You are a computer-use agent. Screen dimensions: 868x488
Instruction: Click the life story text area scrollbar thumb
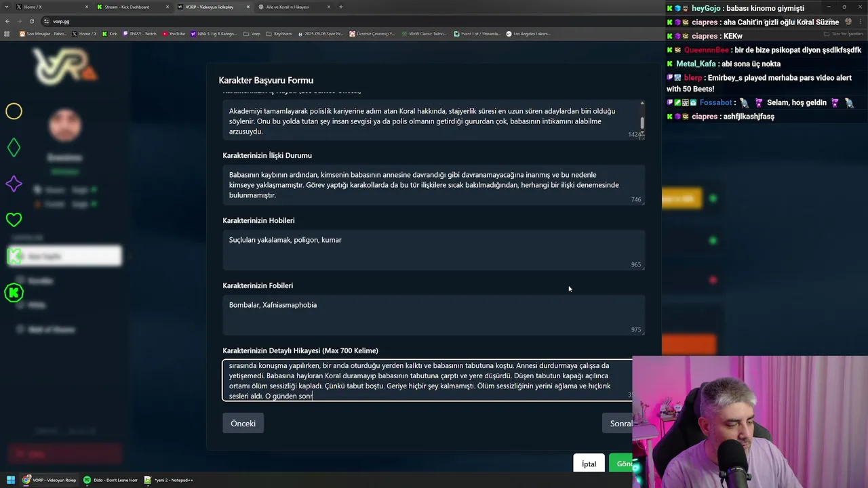[x=642, y=123]
